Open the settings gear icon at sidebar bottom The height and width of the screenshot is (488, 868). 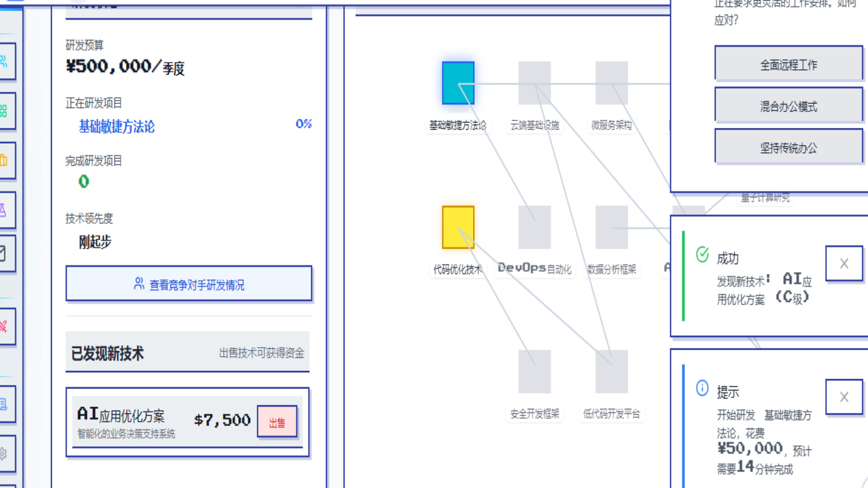pyautogui.click(x=5, y=453)
